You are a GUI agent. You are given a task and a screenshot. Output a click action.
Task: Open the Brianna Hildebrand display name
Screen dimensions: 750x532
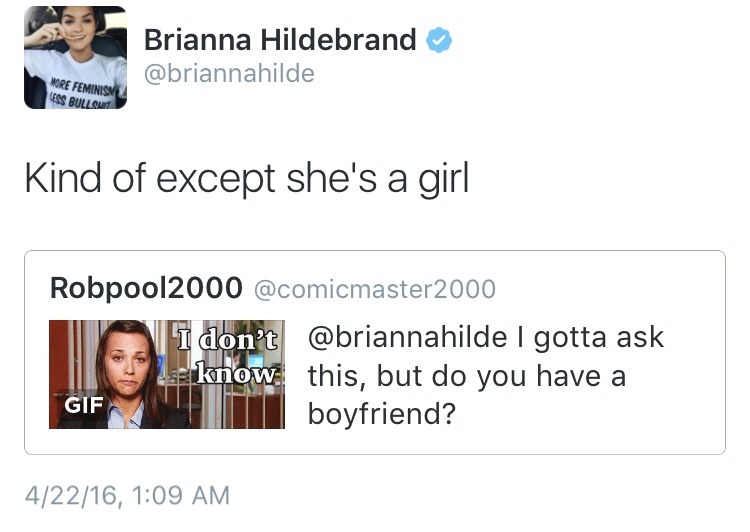coord(280,40)
